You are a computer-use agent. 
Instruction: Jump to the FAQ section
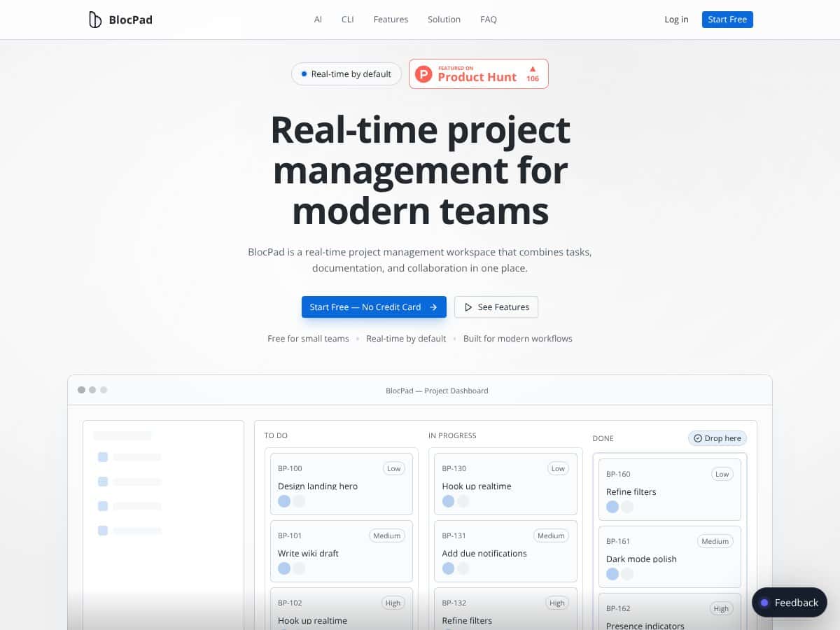(x=489, y=20)
